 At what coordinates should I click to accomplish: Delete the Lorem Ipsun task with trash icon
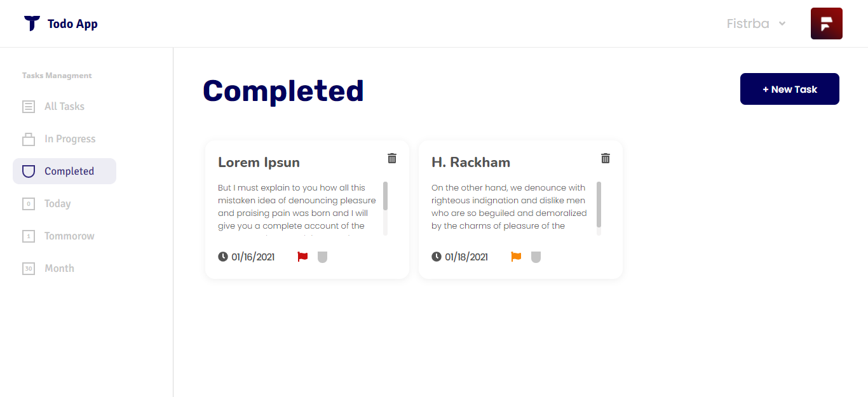point(392,158)
